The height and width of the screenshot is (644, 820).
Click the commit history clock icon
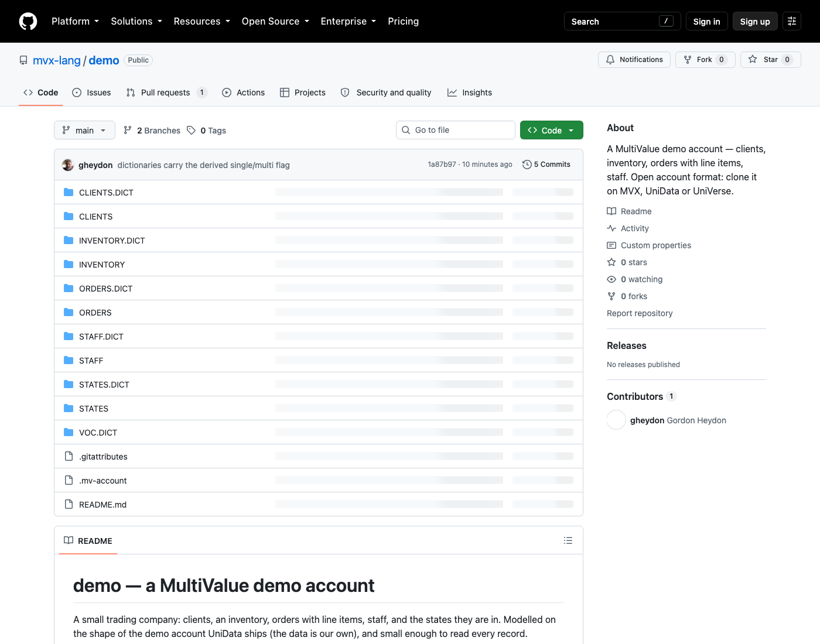click(x=527, y=165)
